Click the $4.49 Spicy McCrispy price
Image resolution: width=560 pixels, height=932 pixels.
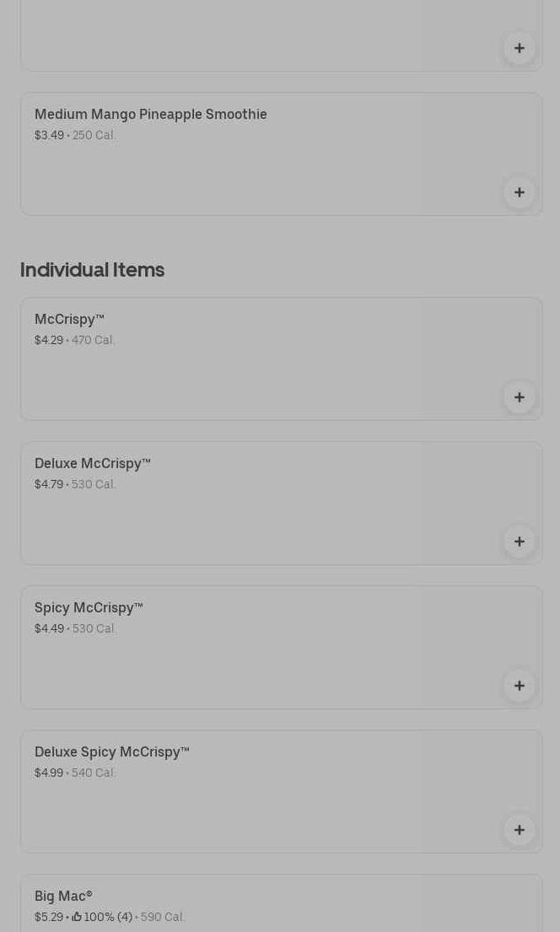pos(49,628)
